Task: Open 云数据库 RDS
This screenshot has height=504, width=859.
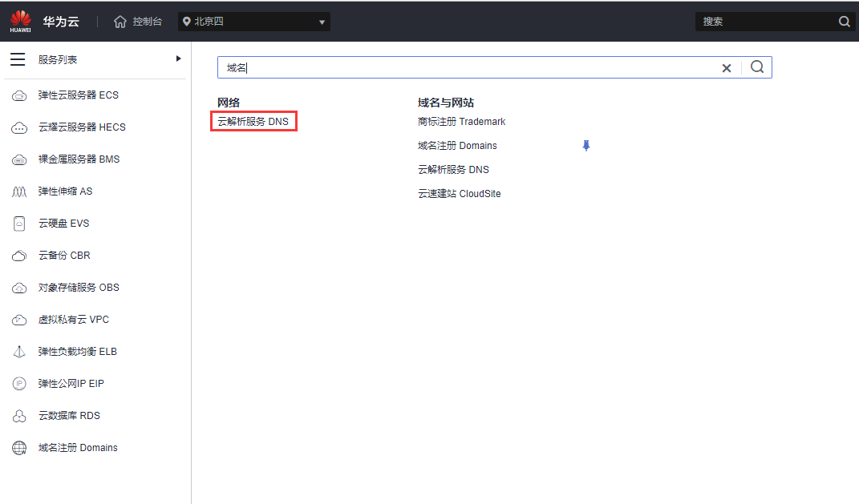Action: [69, 415]
